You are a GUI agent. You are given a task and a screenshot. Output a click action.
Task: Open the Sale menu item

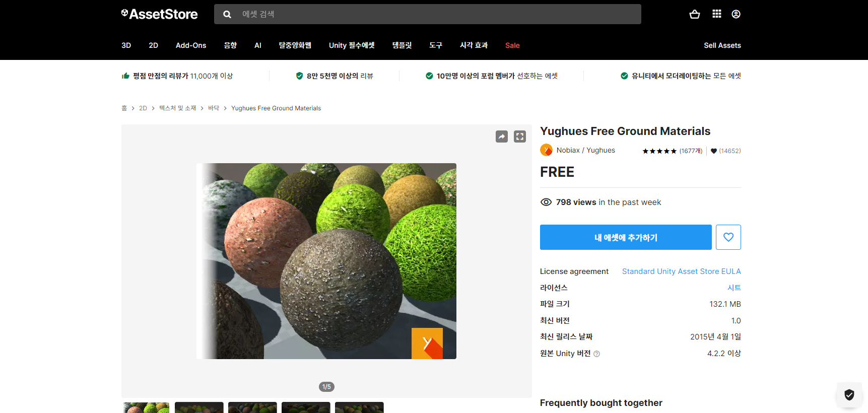coord(512,45)
